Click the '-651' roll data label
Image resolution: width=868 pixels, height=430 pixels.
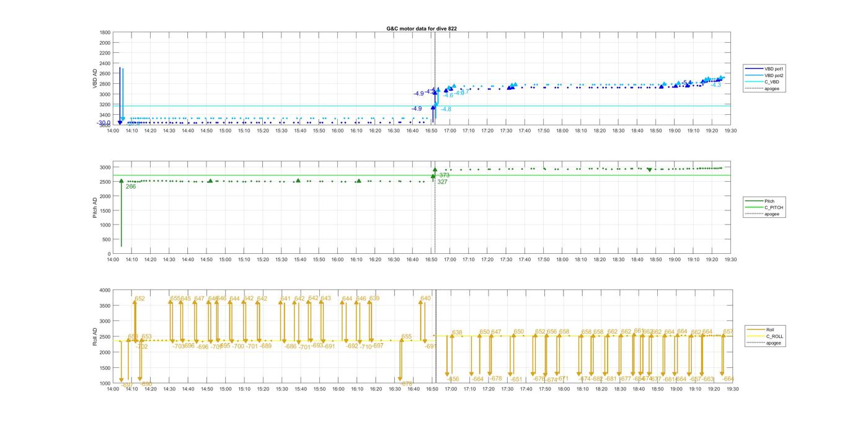(516, 379)
